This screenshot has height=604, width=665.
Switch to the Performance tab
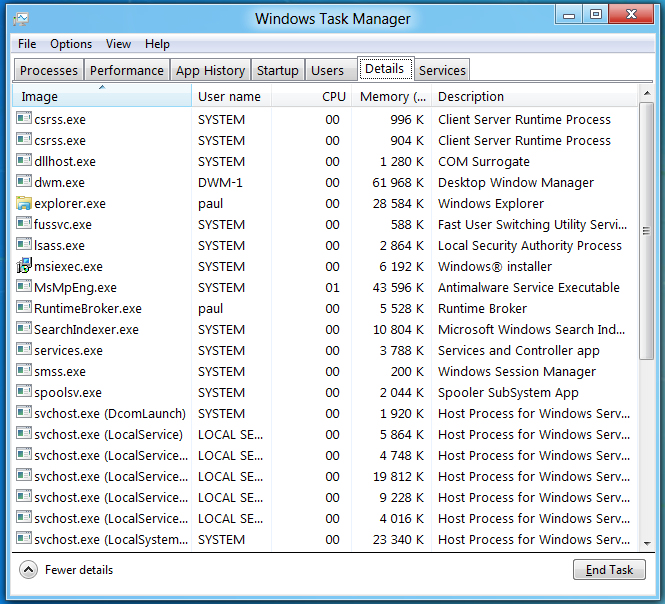(127, 70)
